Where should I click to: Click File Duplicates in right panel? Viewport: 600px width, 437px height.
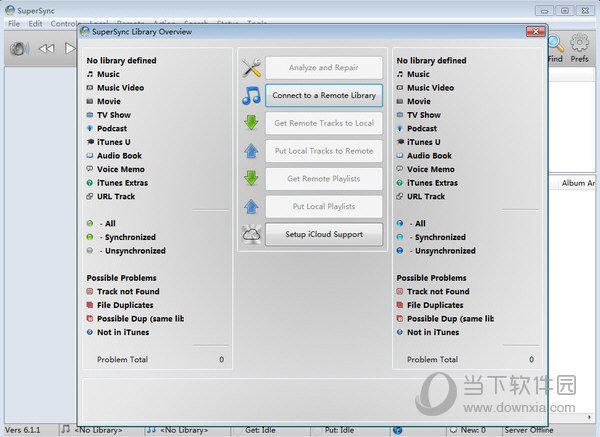click(435, 305)
